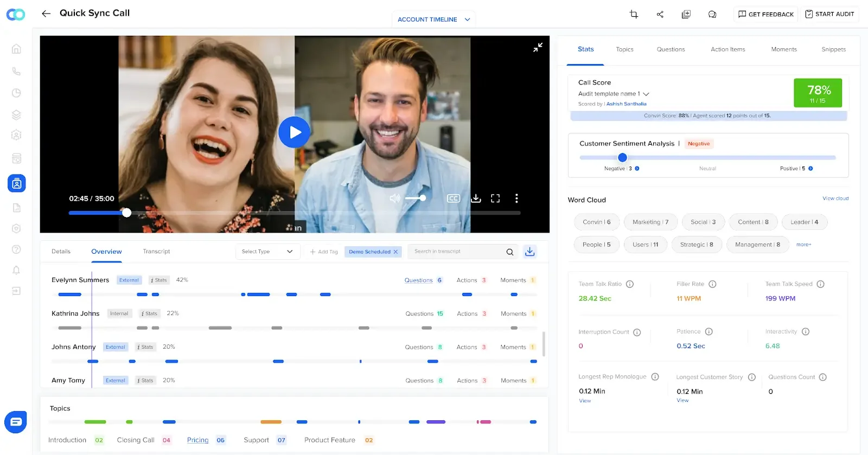This screenshot has width=868, height=455.
Task: Click the share icon in header
Action: coord(660,14)
